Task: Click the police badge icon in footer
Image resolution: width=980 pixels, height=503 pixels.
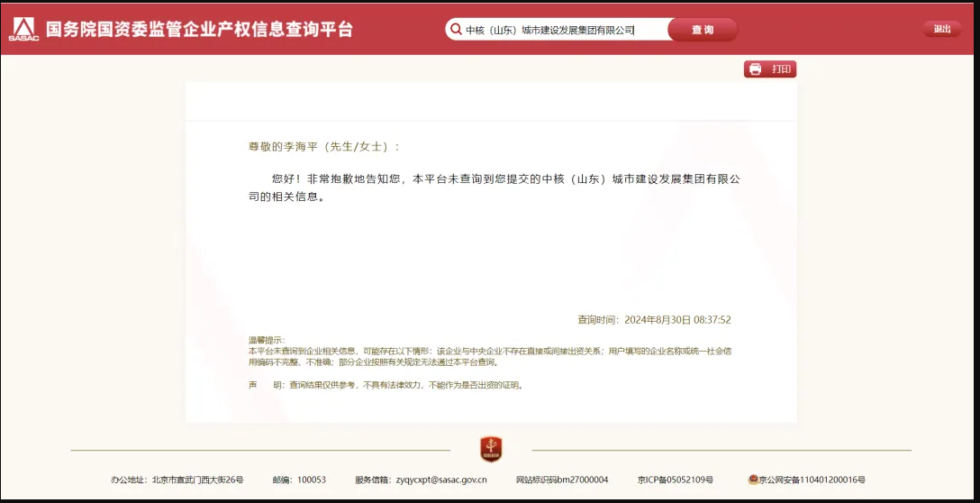Action: point(753,480)
